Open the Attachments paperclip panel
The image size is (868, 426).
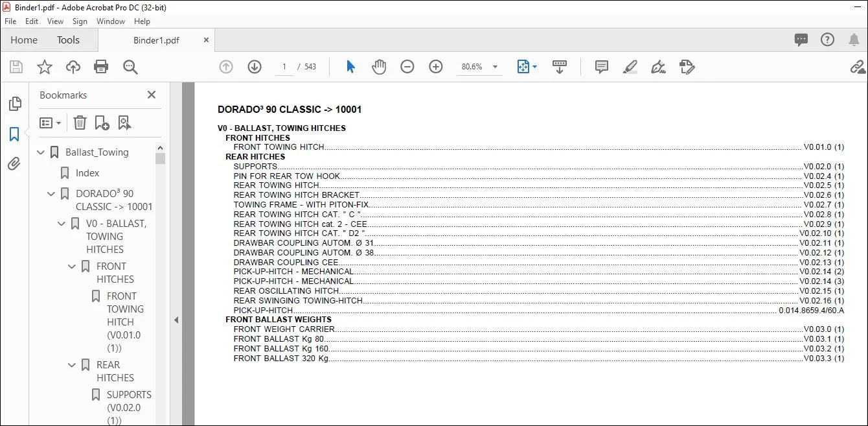pos(14,164)
